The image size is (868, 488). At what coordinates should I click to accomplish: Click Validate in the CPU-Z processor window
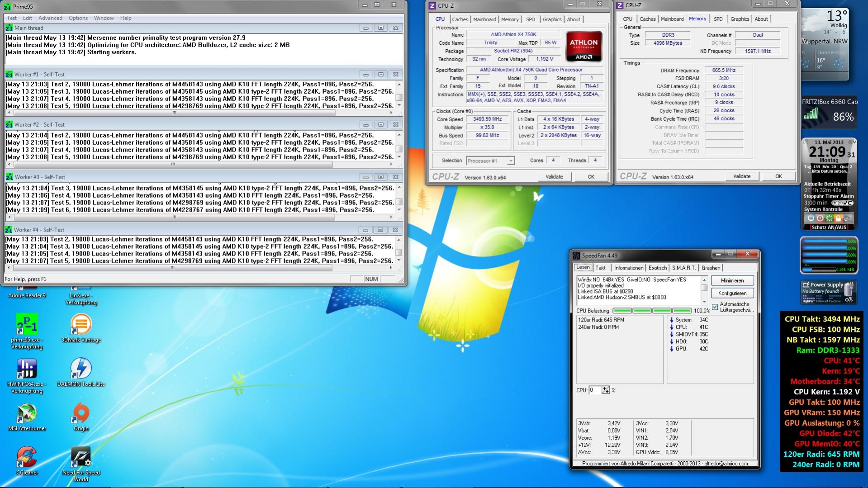pos(554,177)
